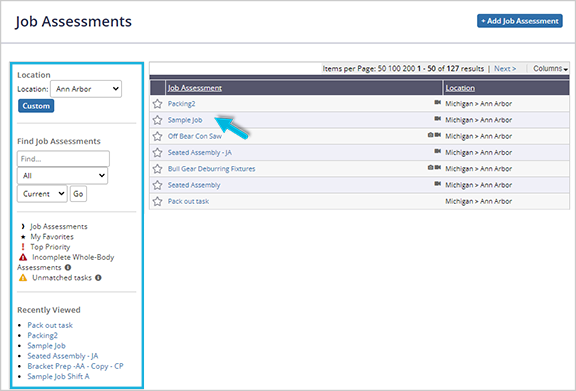Click video icon in Packing2 row

(x=437, y=102)
